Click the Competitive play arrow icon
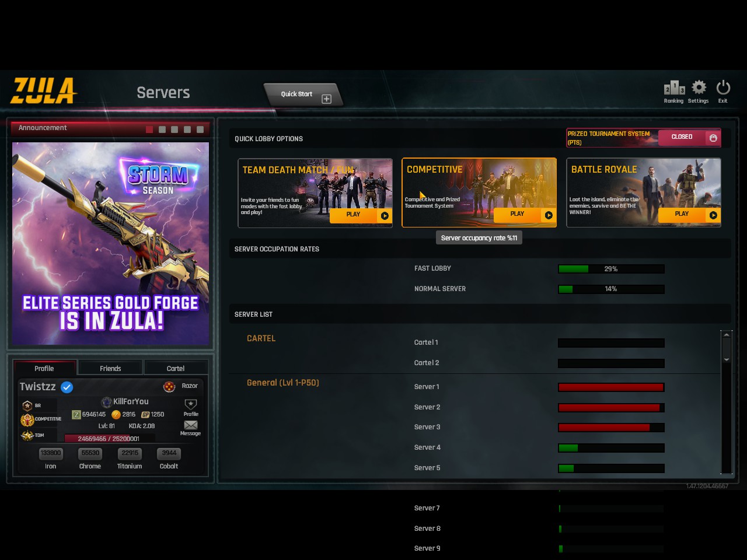The image size is (747, 560). coord(549,215)
